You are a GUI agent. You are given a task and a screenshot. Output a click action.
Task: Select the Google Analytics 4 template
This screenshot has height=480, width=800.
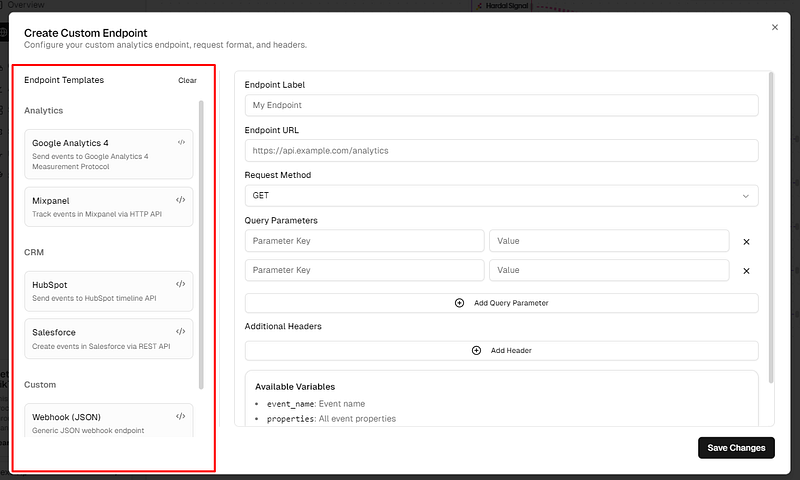pyautogui.click(x=109, y=154)
